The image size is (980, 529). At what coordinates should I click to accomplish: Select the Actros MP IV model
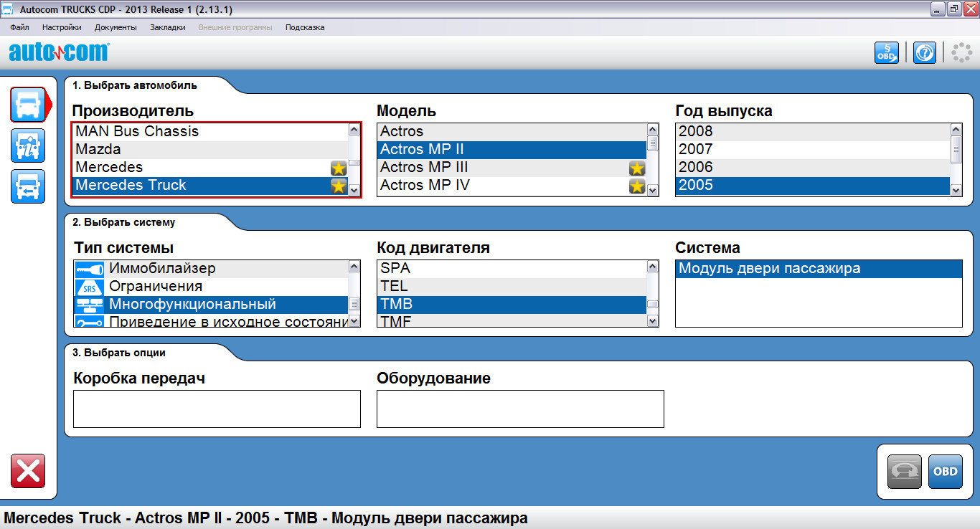[512, 185]
